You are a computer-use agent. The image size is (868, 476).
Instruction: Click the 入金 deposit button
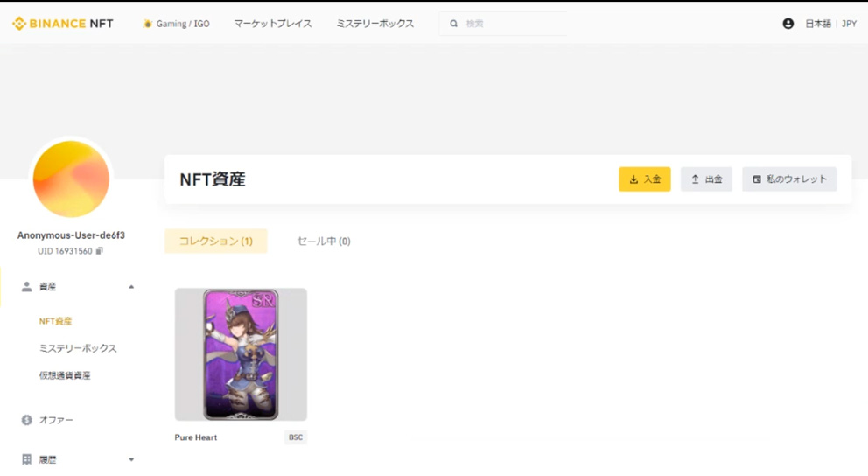point(644,179)
